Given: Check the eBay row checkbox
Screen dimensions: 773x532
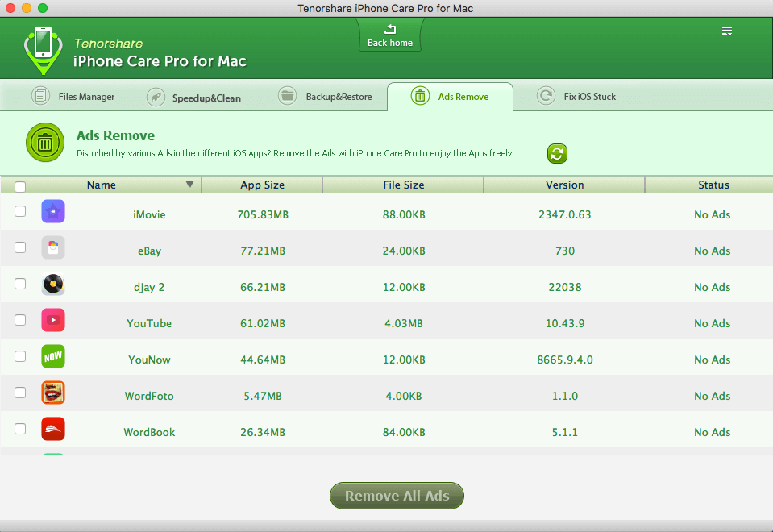Looking at the screenshot, I should [20, 247].
